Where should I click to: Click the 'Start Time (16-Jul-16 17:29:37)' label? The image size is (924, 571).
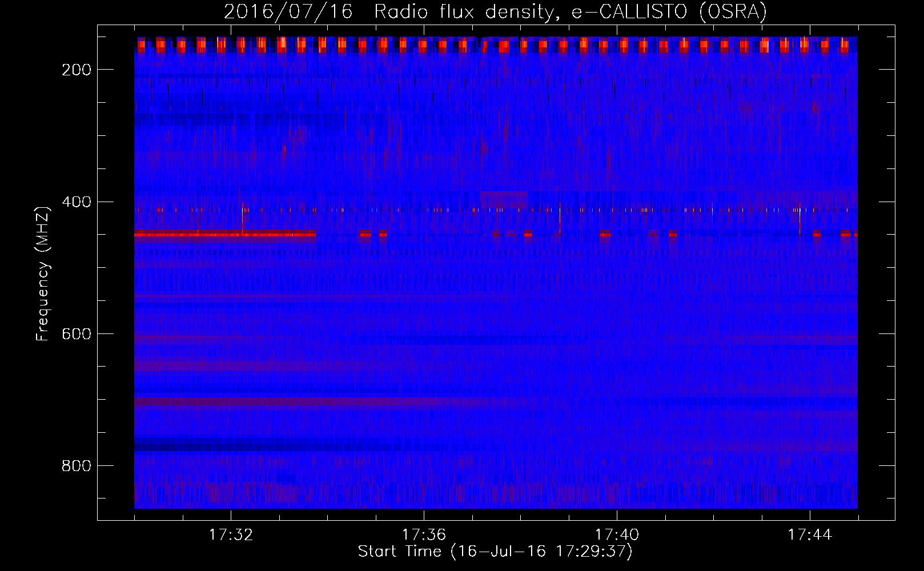pyautogui.click(x=495, y=552)
